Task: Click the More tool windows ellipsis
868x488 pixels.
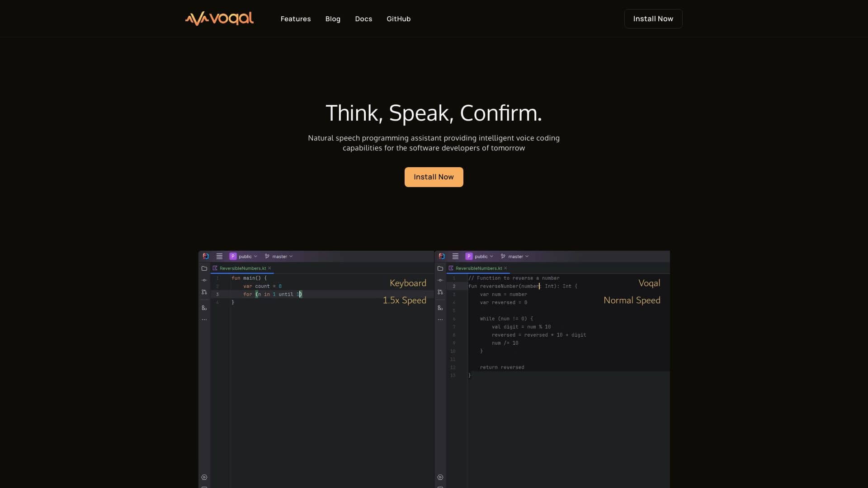Action: (x=204, y=319)
